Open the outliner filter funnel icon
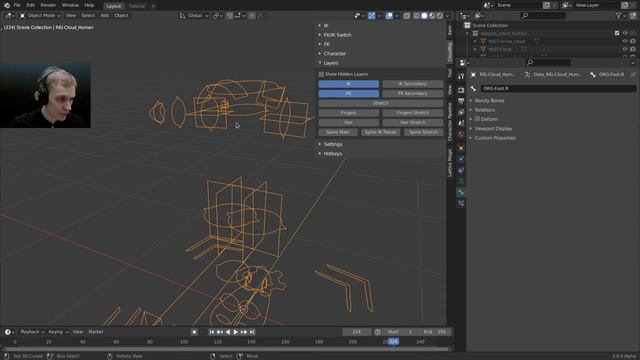The width and height of the screenshot is (640, 360). (x=619, y=16)
